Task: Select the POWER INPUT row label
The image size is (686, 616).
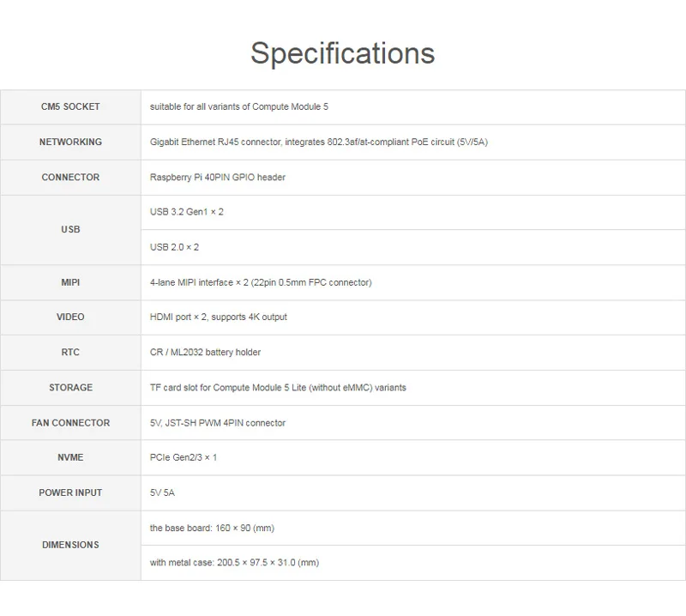Action: pos(70,493)
